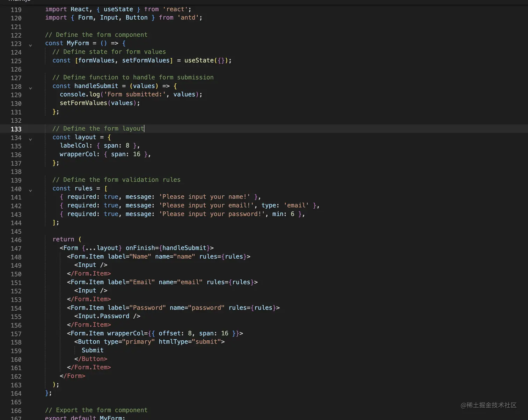Click the label="Password" attribute
The image size is (528, 420).
137,307
